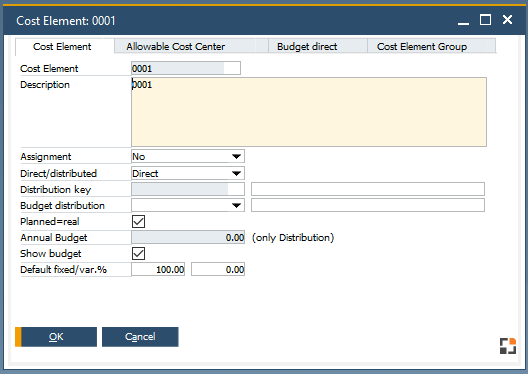
Task: Click the Distribution key code field
Action: pos(188,189)
